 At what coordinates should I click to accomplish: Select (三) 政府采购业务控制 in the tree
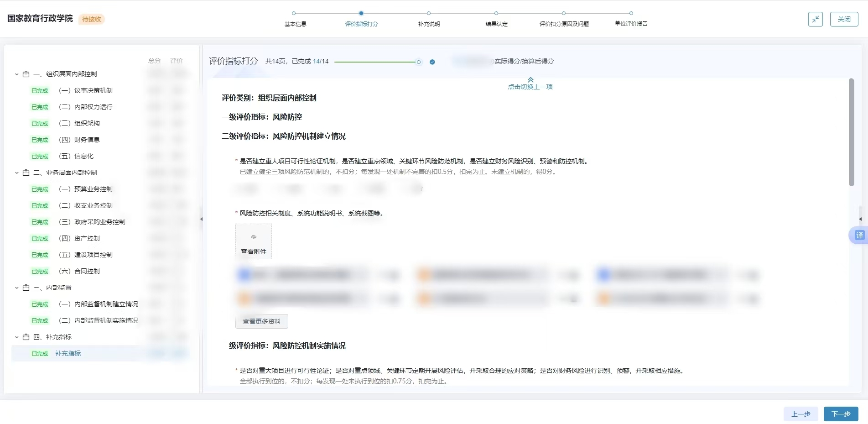point(99,222)
